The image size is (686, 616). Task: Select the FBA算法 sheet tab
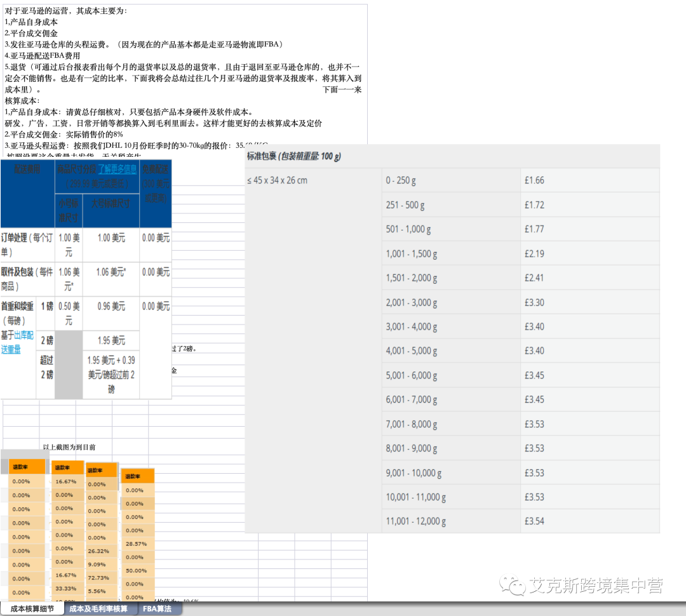(x=157, y=608)
